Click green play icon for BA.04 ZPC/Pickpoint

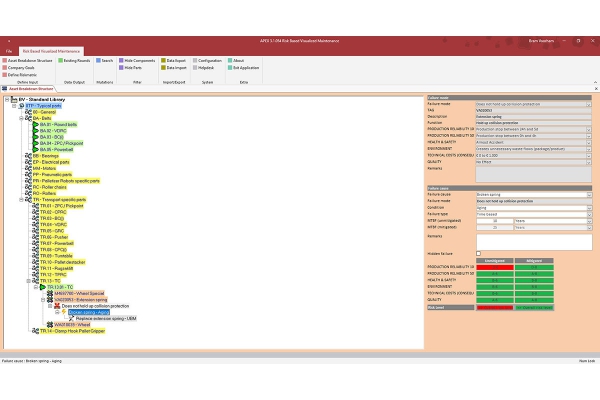point(36,143)
